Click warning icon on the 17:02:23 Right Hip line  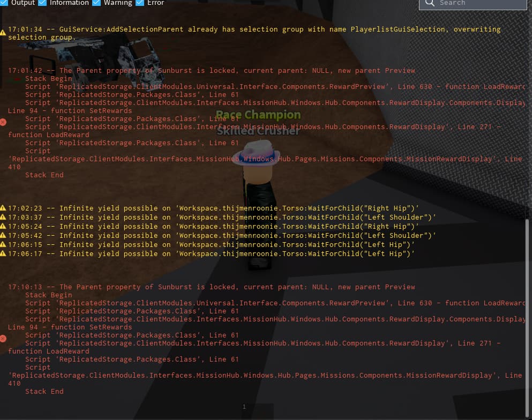click(x=4, y=208)
